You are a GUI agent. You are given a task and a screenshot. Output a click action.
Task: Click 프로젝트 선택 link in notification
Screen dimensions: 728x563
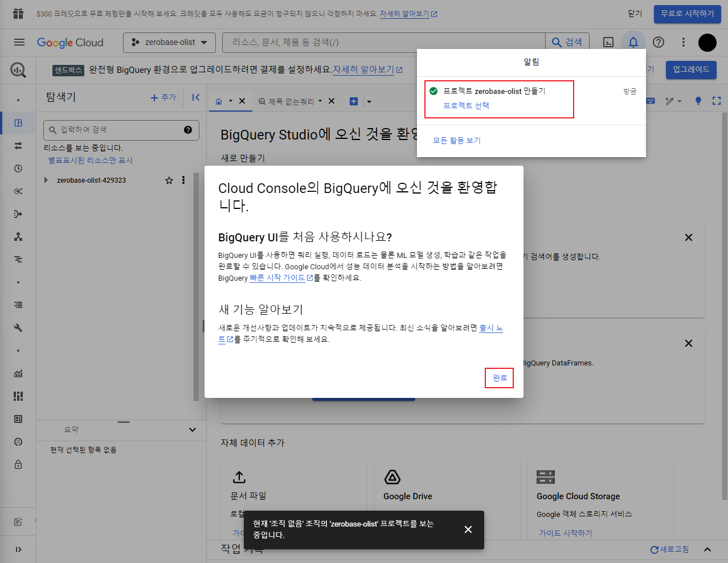466,105
